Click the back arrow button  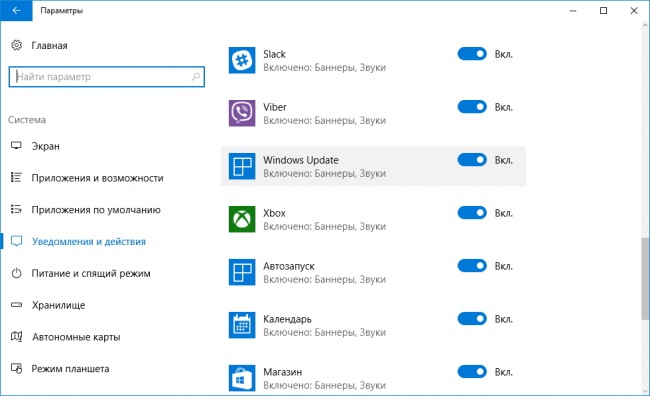pos(16,10)
